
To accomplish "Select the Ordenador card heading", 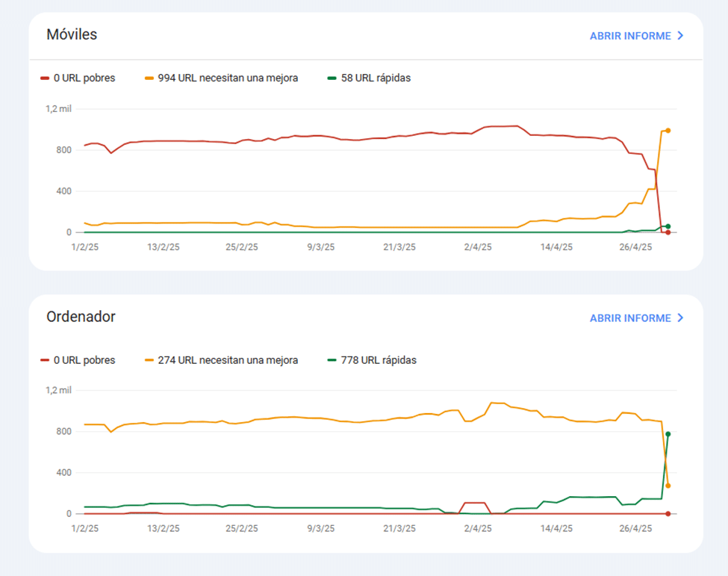I will 81,317.
